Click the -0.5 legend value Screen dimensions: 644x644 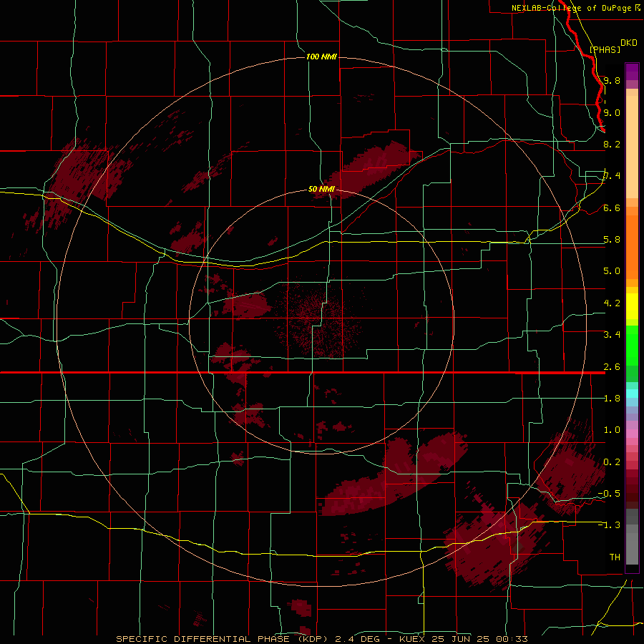(x=609, y=494)
